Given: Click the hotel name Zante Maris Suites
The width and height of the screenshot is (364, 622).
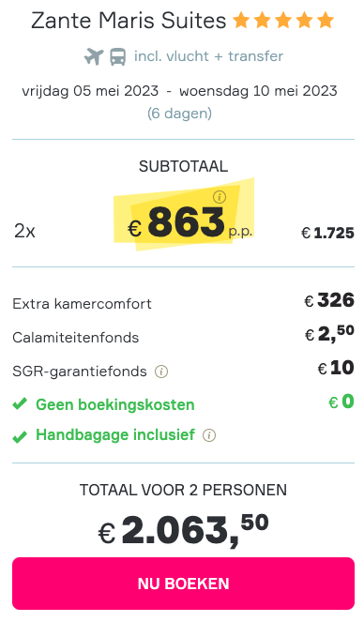Looking at the screenshot, I should coord(129,21).
